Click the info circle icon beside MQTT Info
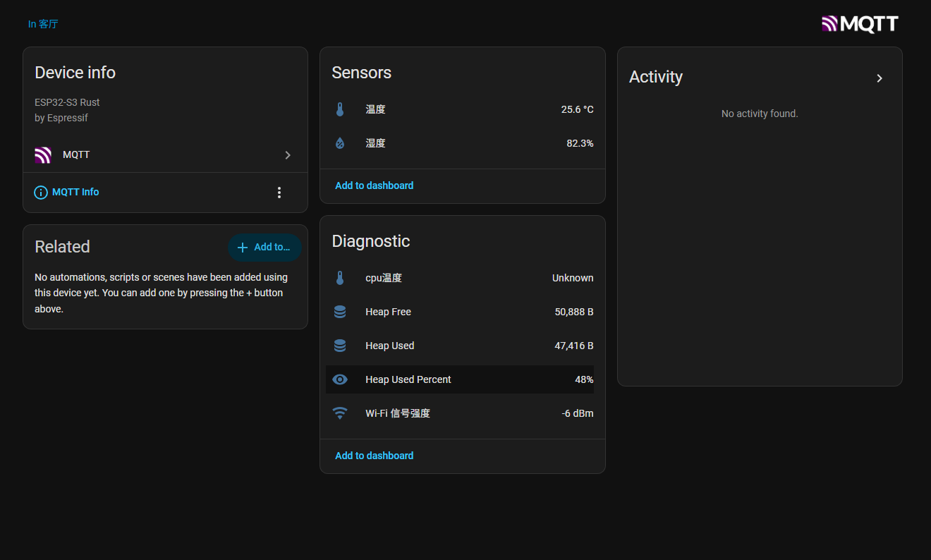Viewport: 931px width, 560px height. [x=41, y=193]
